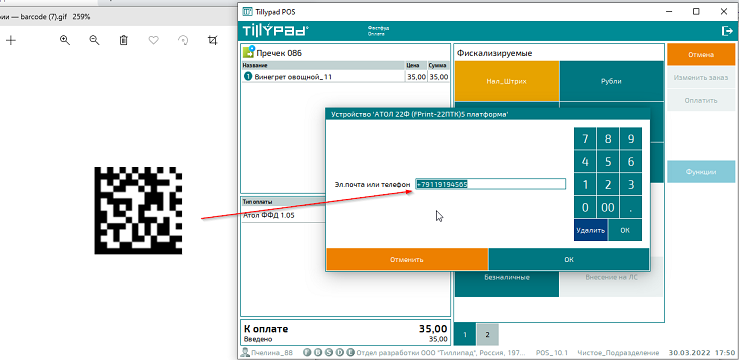739x360 pixels.
Task: Click the Эл.почта или телефон input field
Action: click(491, 184)
